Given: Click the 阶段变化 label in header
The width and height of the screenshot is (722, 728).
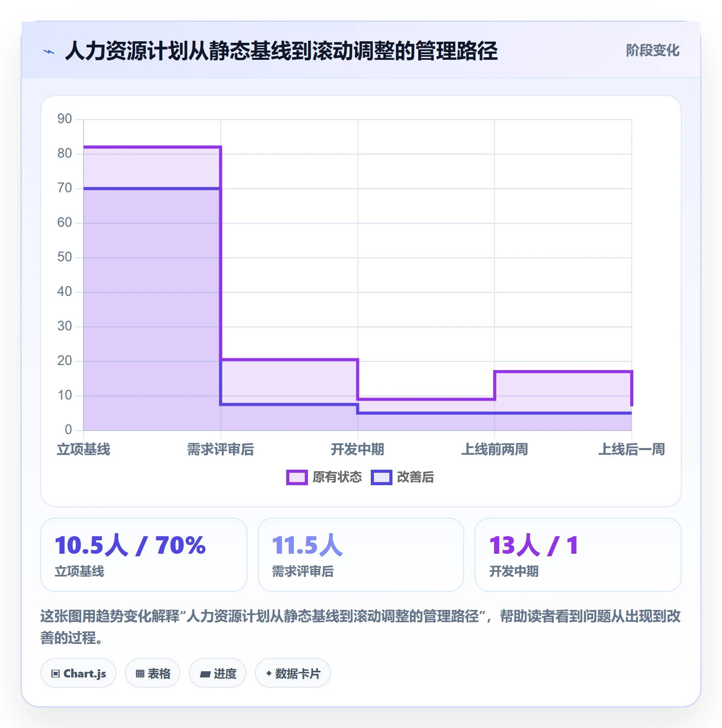Looking at the screenshot, I should click(x=652, y=51).
